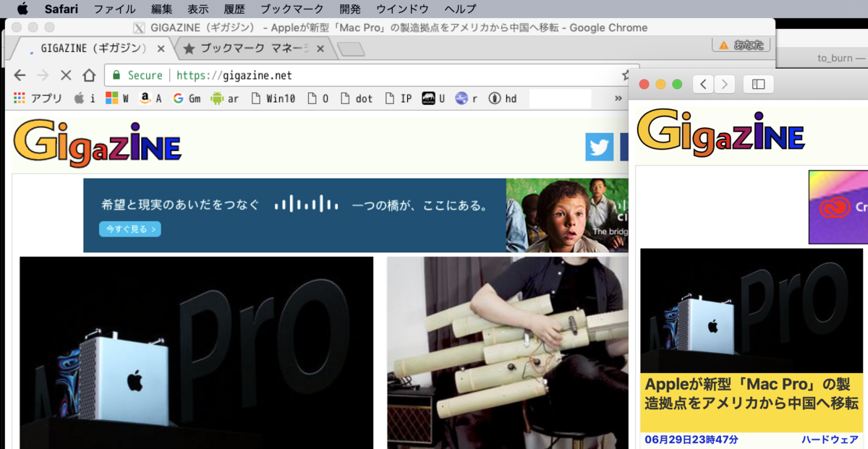The width and height of the screenshot is (868, 449).
Task: Open a new Chrome tab
Action: coord(352,49)
